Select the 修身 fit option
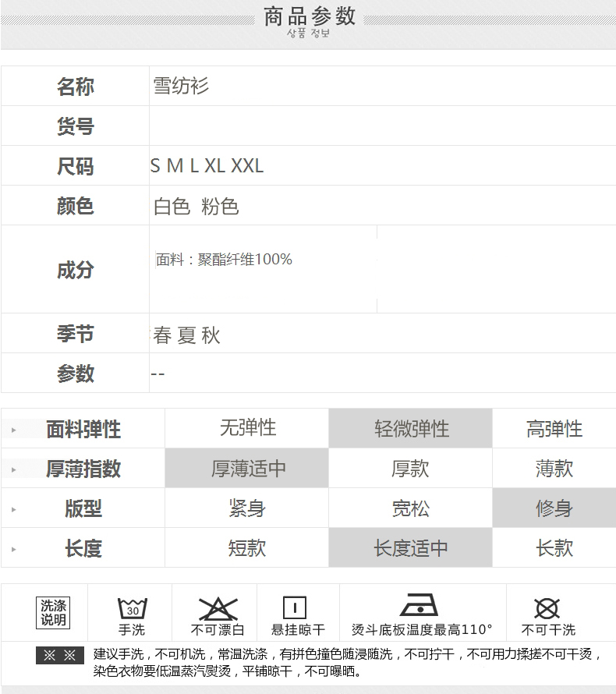The width and height of the screenshot is (616, 694). [x=554, y=508]
